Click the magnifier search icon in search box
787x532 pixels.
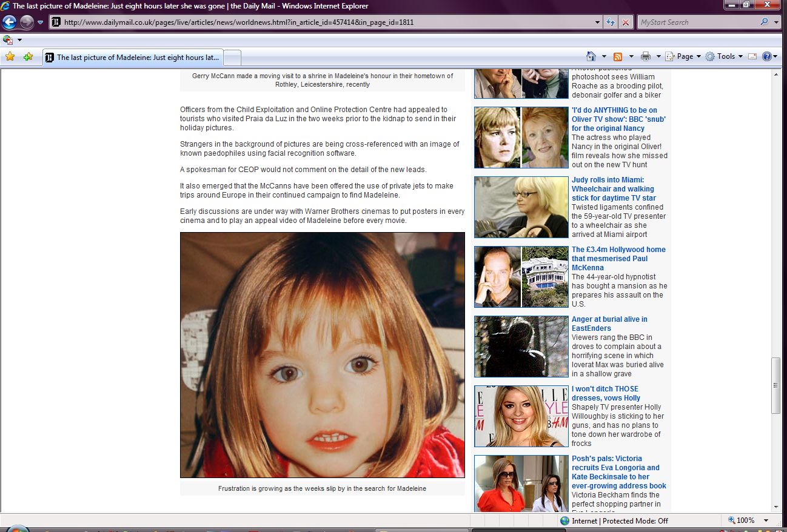764,22
